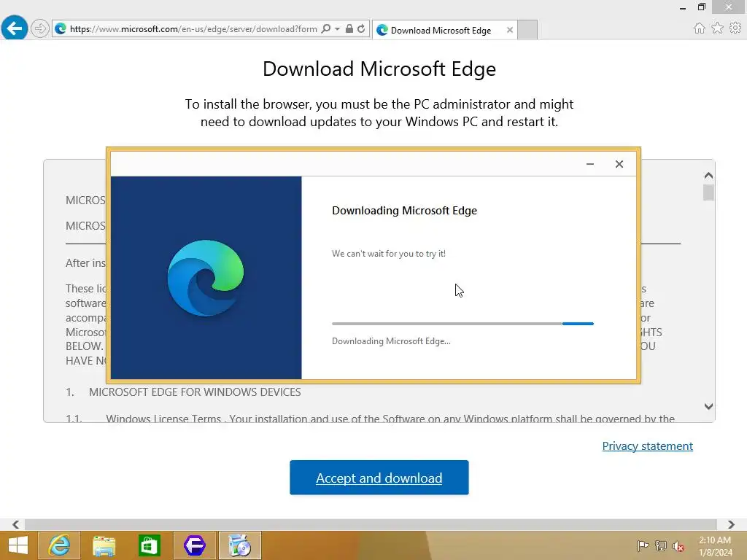Open the Home page icon
Screen dimensions: 747x560
coord(699,28)
